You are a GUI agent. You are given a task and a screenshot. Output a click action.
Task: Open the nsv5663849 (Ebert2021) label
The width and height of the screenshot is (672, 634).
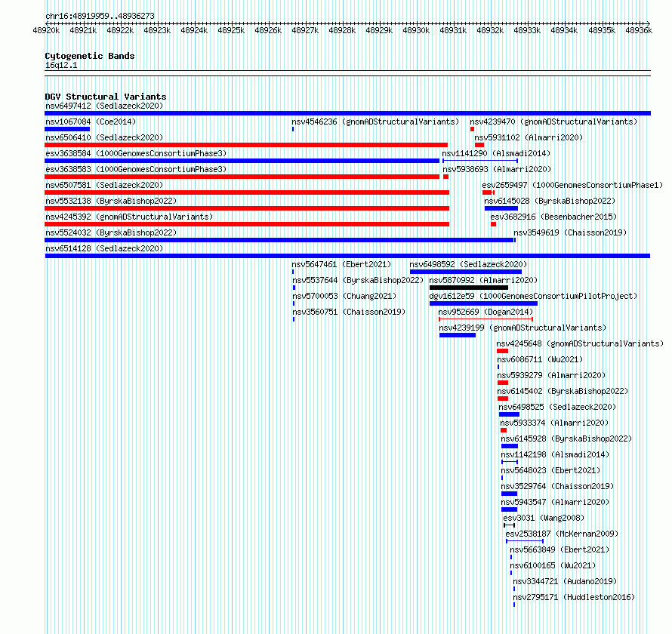pos(559,549)
